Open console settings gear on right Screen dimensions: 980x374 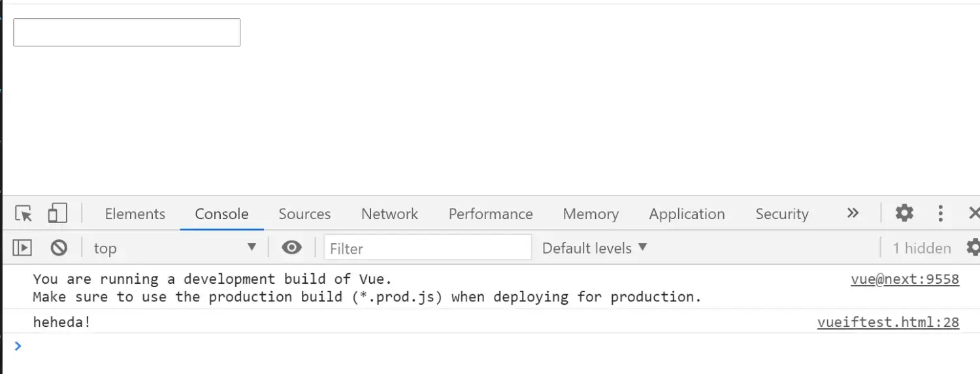pyautogui.click(x=973, y=248)
